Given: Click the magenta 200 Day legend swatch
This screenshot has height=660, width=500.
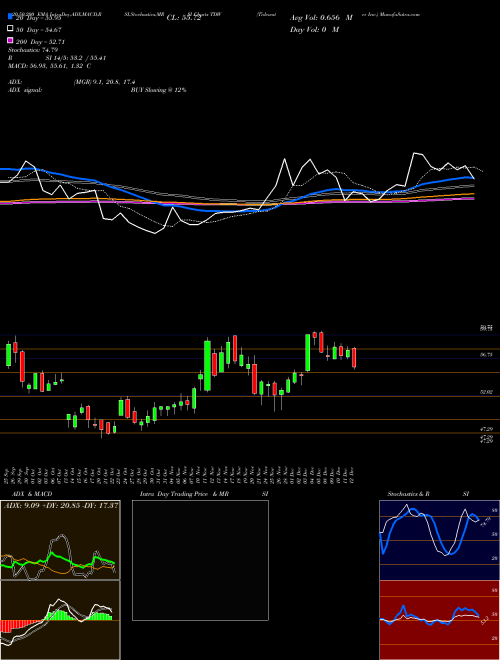Looking at the screenshot, I should pyautogui.click(x=10, y=40).
